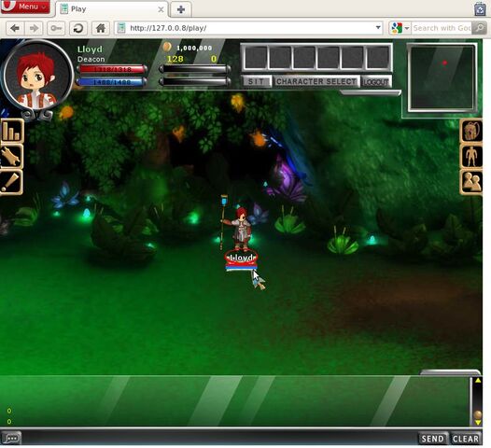Click the password key wand icon
This screenshot has height=448, width=491.
pos(56,28)
